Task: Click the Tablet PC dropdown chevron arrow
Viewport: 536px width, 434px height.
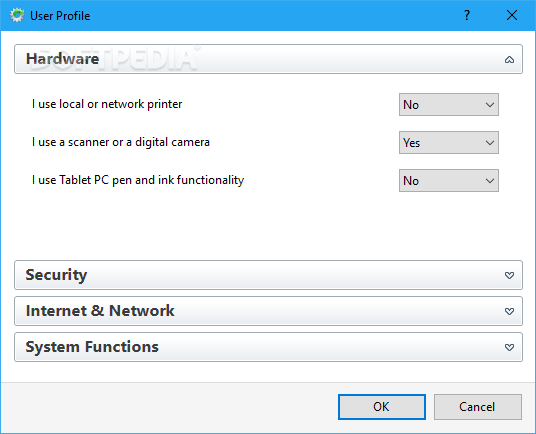Action: (490, 181)
